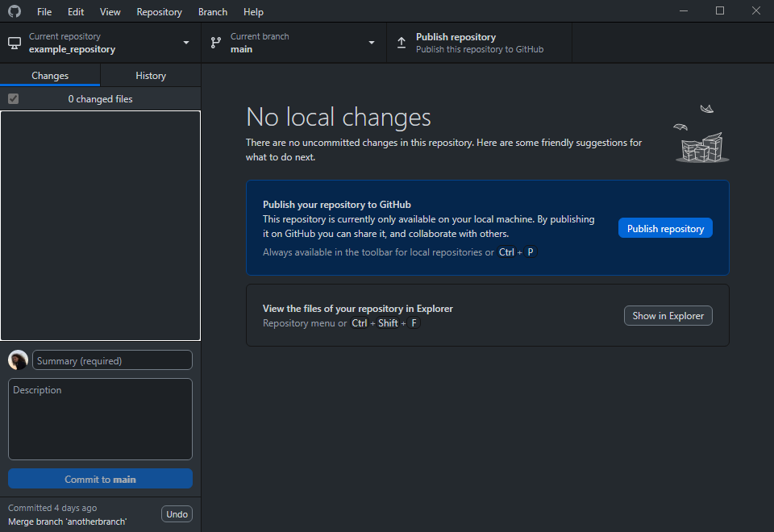Click the upload arrow icon for Publish repository
This screenshot has height=532, width=774.
[x=402, y=43]
